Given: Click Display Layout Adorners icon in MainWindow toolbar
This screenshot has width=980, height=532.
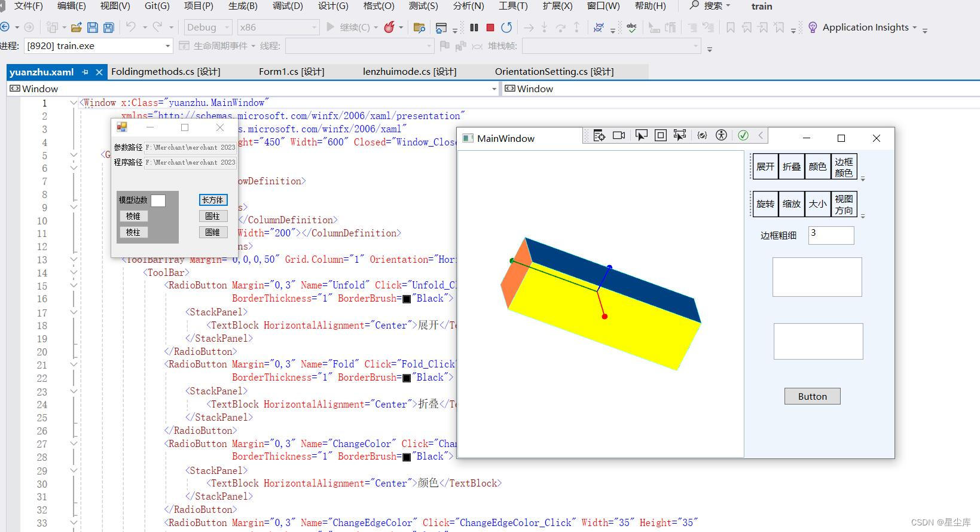Looking at the screenshot, I should pyautogui.click(x=660, y=136).
